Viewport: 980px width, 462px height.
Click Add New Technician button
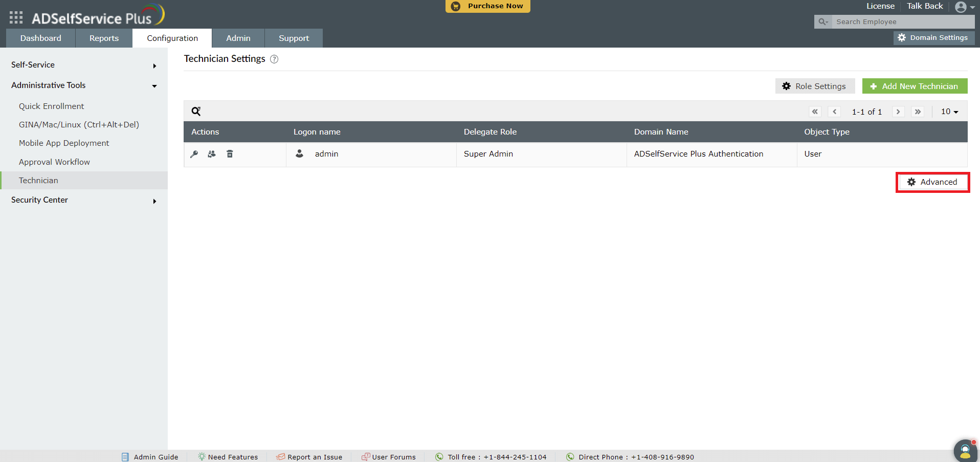pos(915,86)
